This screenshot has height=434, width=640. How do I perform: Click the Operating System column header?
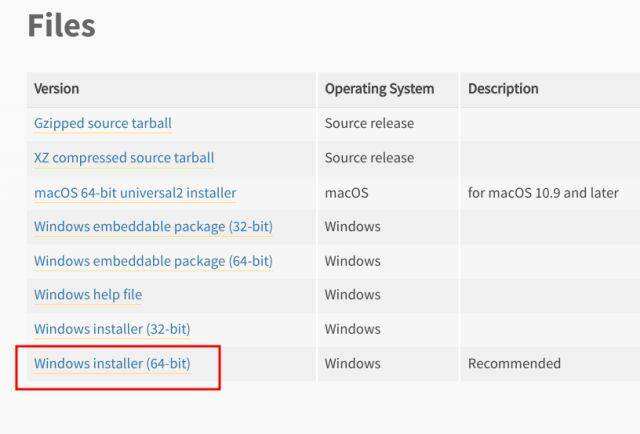coord(379,89)
